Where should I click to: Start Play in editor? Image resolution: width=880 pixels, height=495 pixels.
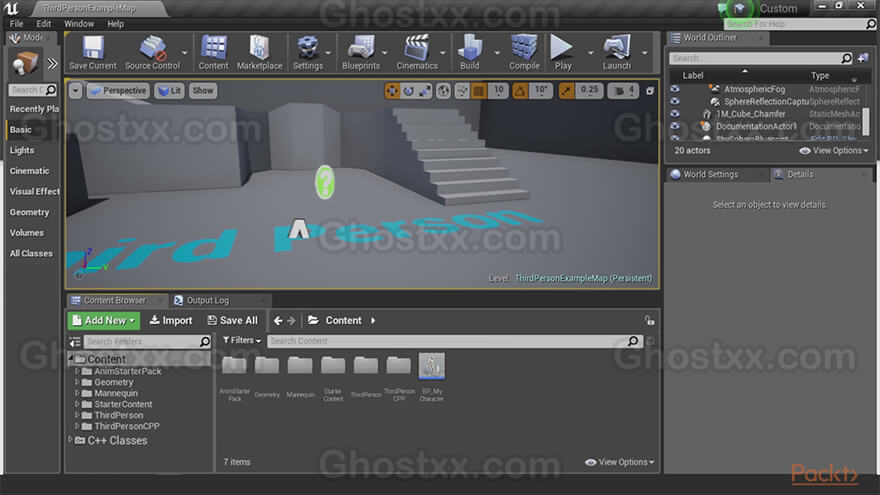coord(562,52)
